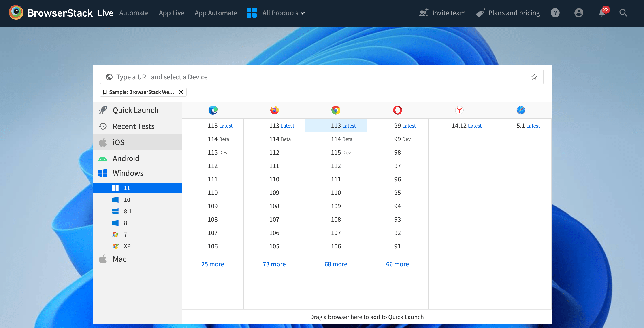The image size is (644, 328).
Task: Switch to the App Automate tab
Action: click(x=216, y=13)
